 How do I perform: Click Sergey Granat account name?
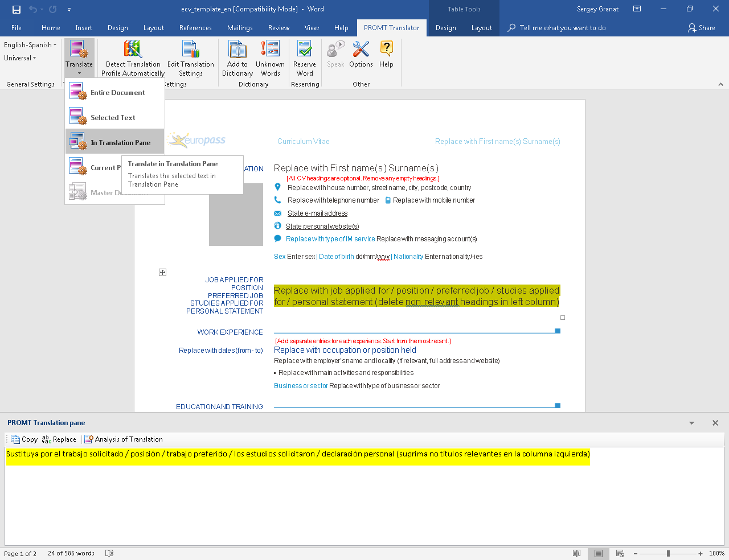coord(597,9)
